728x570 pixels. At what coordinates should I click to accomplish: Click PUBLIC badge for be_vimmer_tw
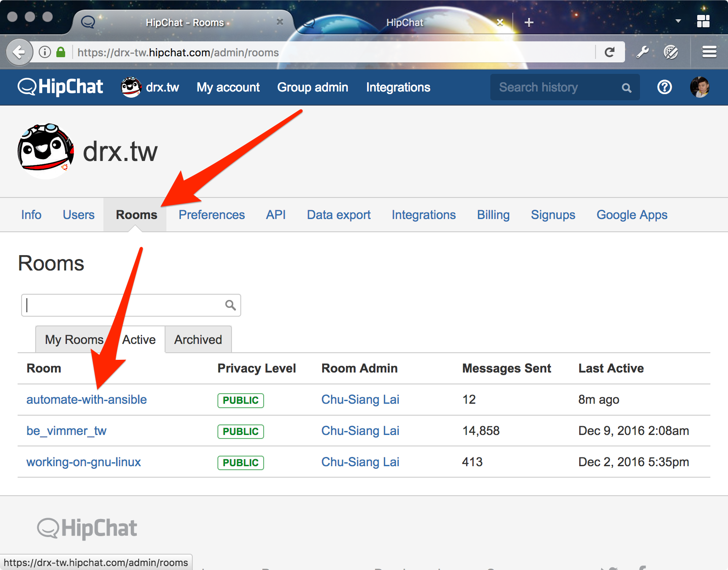[x=241, y=431]
